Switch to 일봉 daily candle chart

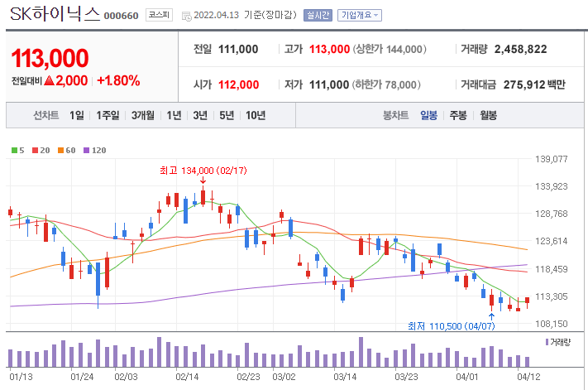click(x=428, y=115)
